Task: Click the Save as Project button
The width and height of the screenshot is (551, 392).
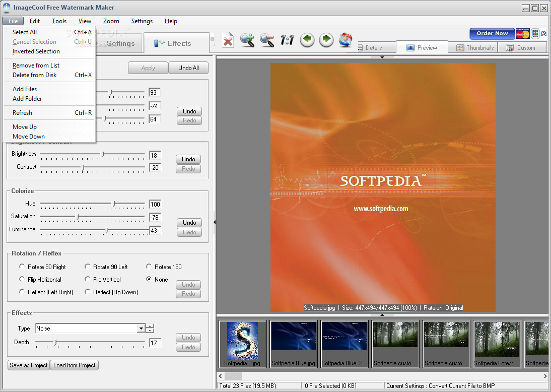Action: pyautogui.click(x=29, y=365)
